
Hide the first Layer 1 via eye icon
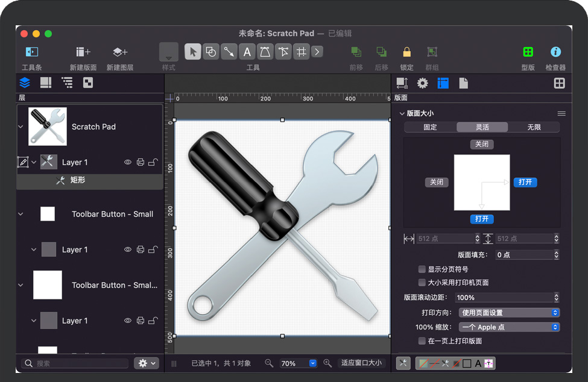(127, 162)
